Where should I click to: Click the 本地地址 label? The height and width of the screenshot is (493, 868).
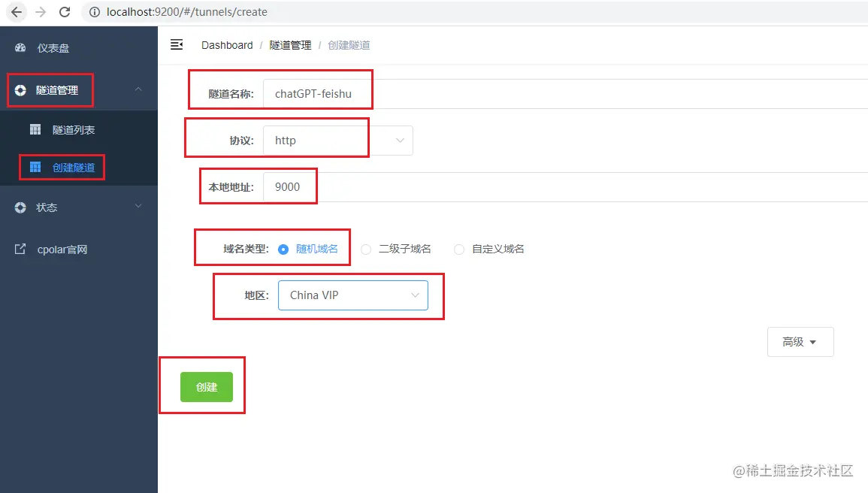231,187
